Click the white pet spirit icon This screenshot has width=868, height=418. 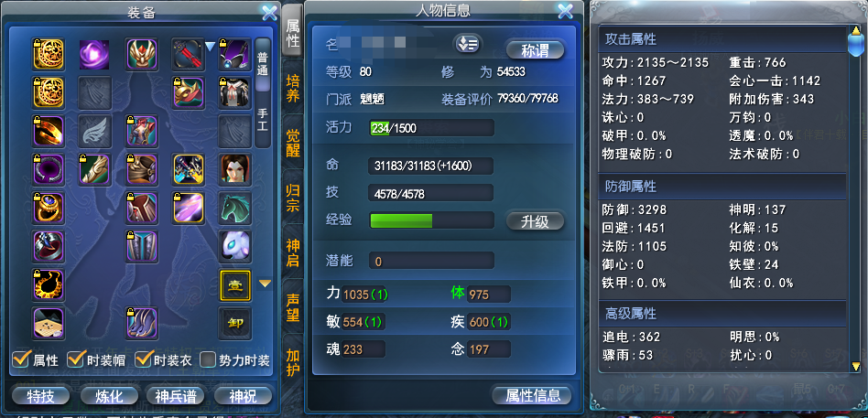235,246
